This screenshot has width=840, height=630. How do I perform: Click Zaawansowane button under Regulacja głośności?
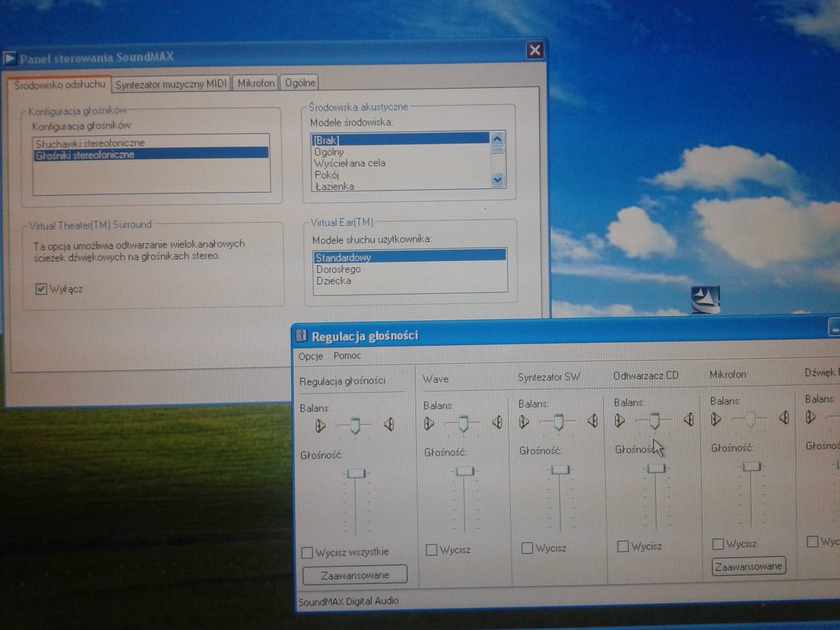[x=355, y=575]
